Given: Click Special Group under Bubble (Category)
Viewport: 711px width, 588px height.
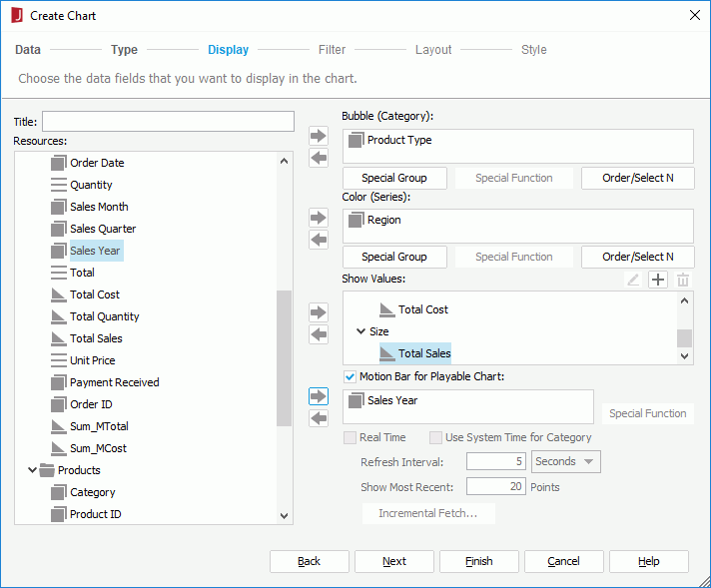Looking at the screenshot, I should (394, 178).
